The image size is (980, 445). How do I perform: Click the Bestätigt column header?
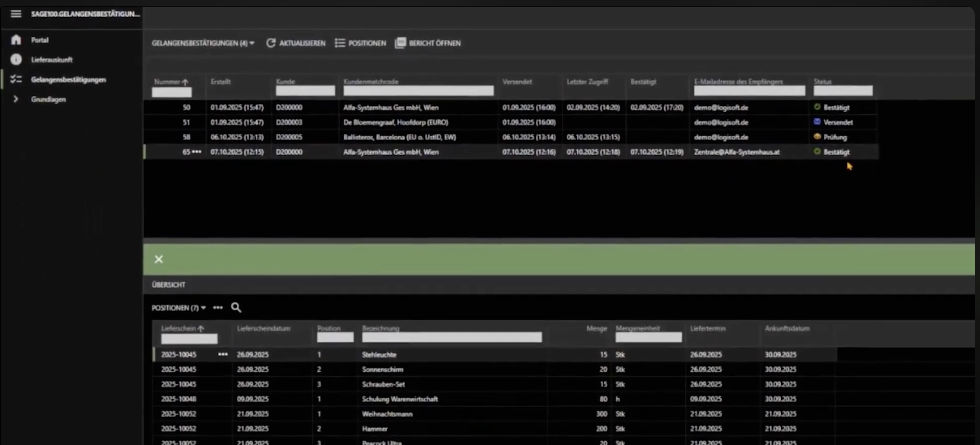click(x=643, y=81)
